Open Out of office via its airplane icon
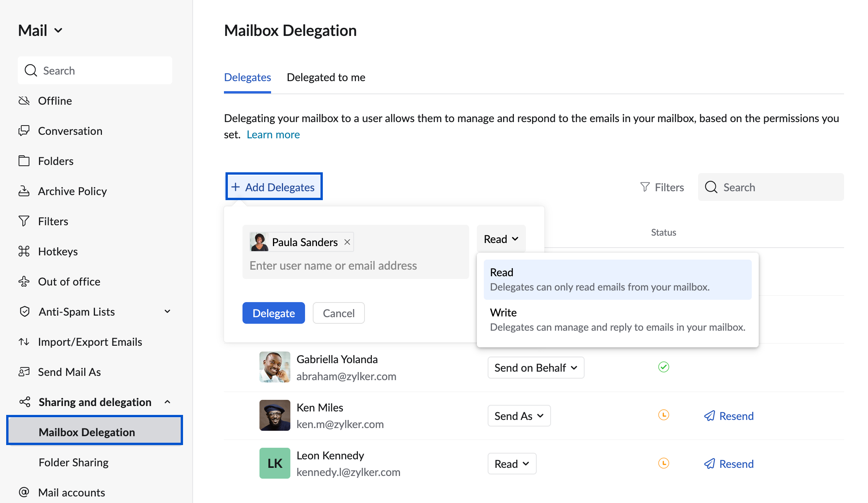Screen dimensions: 868x503 24,281
